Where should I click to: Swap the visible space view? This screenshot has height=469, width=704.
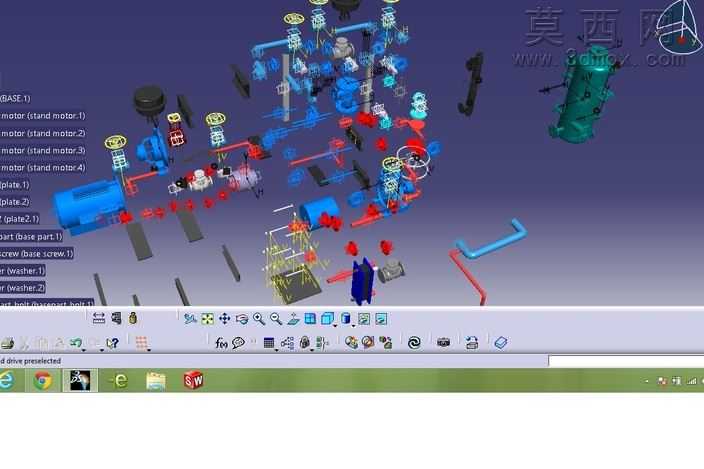[381, 319]
